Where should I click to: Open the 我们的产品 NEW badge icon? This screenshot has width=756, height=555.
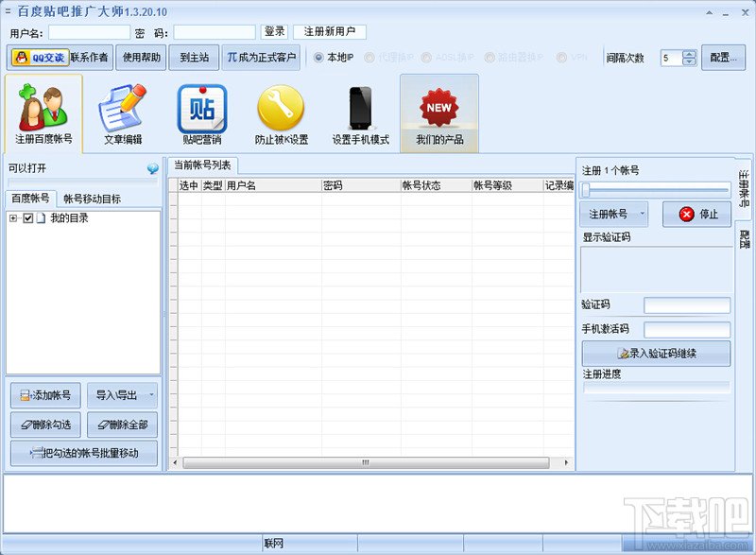coord(439,113)
